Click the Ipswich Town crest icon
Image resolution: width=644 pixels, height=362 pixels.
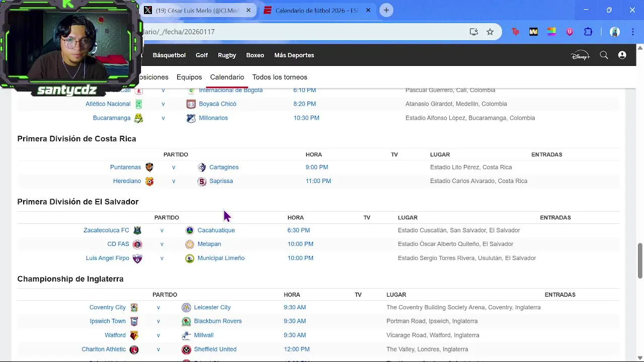point(134,321)
